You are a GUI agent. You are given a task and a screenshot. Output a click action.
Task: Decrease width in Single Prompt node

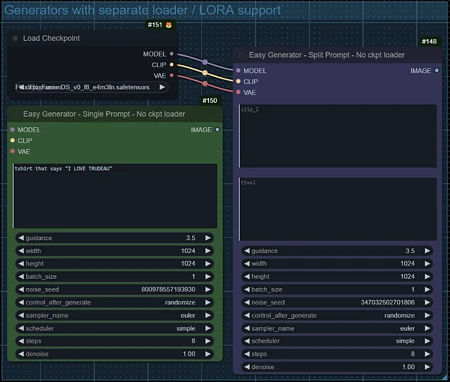coord(21,251)
